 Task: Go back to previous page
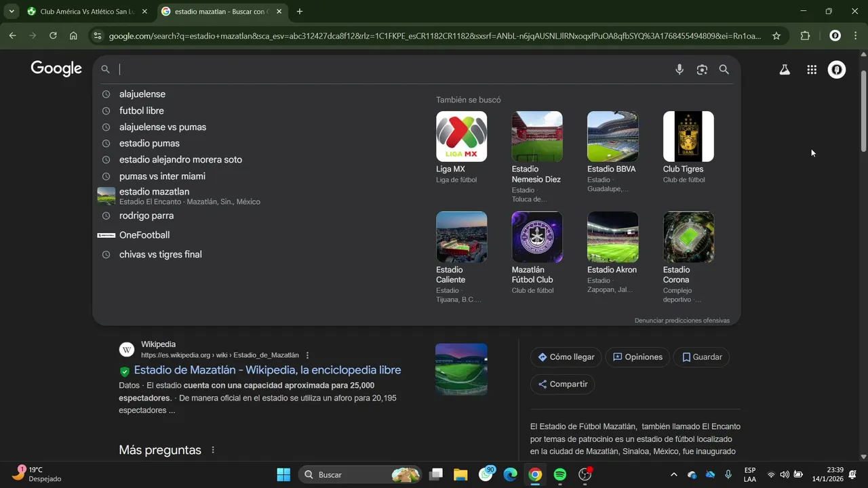coord(13,36)
